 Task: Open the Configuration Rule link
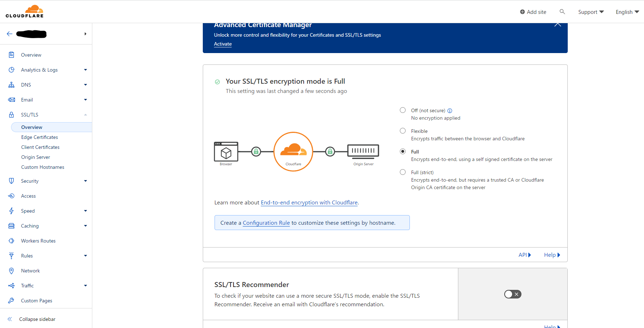266,223
